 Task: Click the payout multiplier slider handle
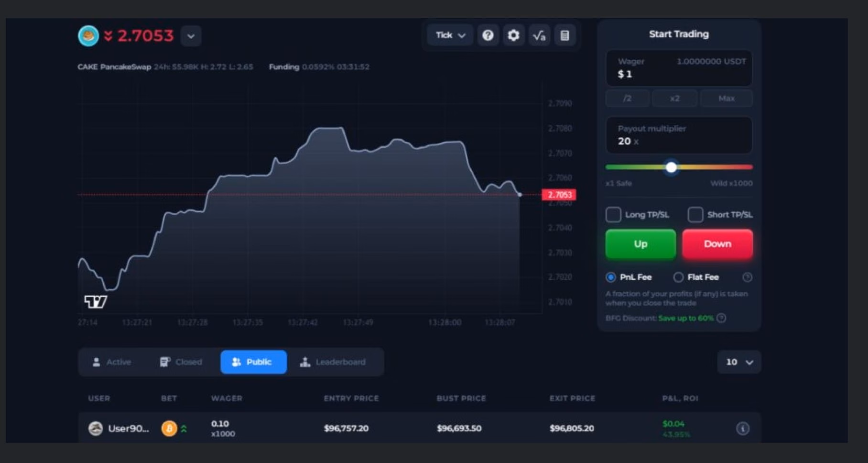point(671,167)
